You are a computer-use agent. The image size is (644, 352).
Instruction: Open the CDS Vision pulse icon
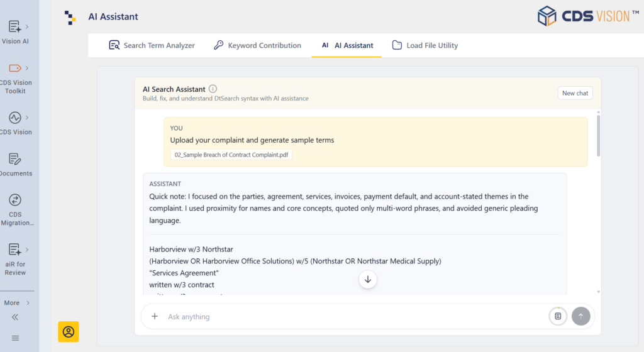[x=15, y=118]
